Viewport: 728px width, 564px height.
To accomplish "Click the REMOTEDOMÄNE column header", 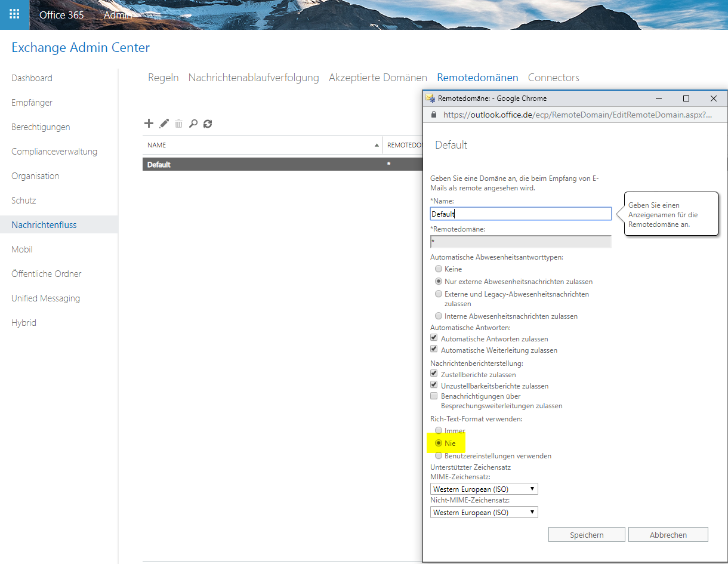I will coord(405,145).
